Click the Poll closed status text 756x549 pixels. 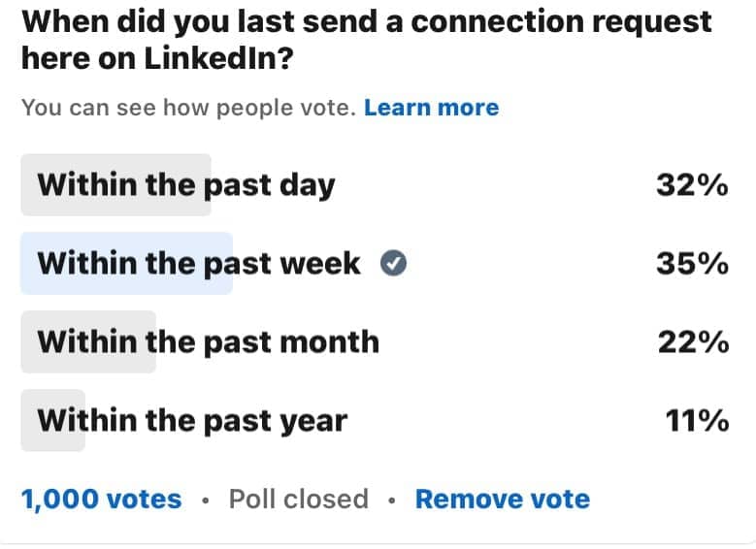[299, 499]
